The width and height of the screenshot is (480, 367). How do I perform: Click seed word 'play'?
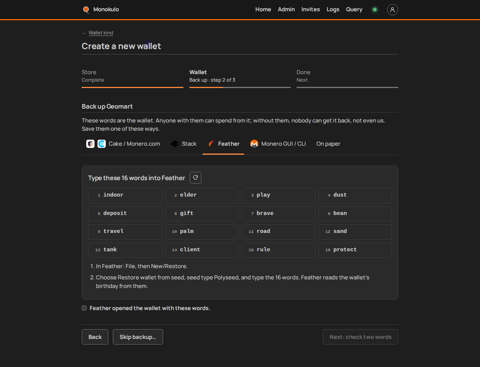pos(263,195)
